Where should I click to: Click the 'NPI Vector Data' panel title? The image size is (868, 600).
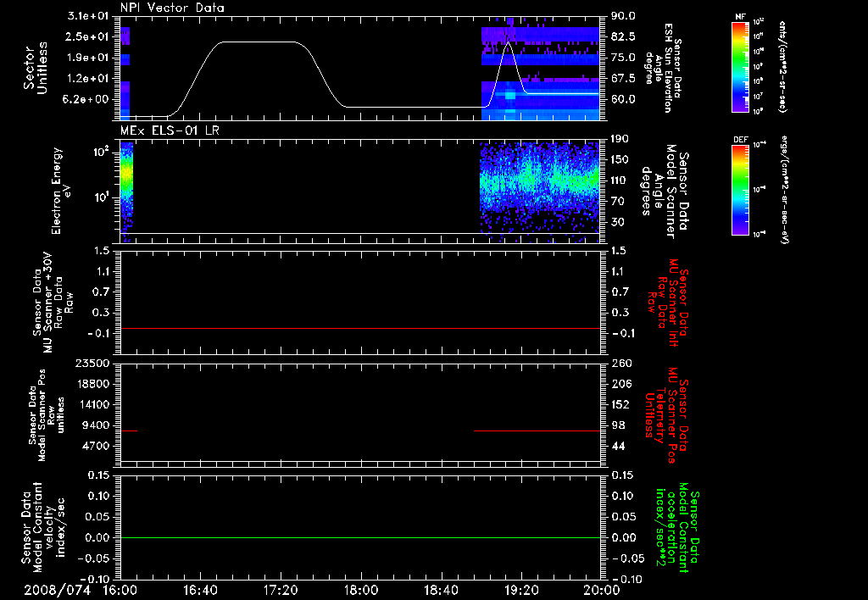(172, 8)
